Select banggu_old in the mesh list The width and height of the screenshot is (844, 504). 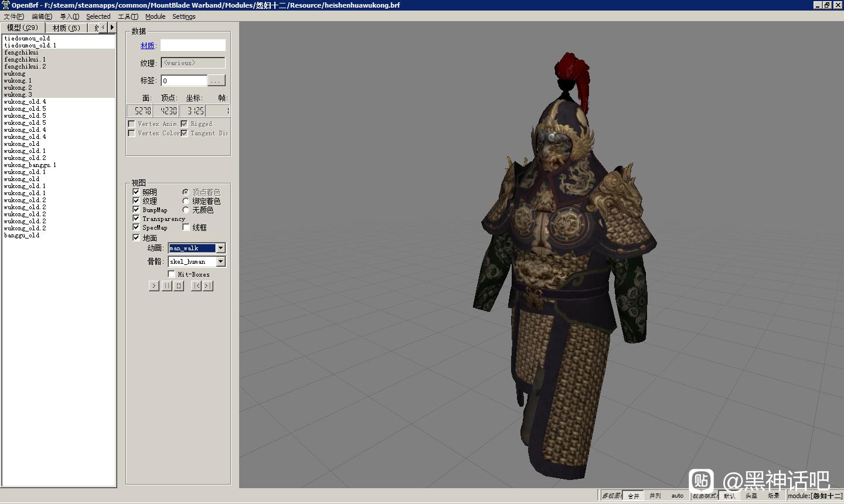click(x=59, y=235)
